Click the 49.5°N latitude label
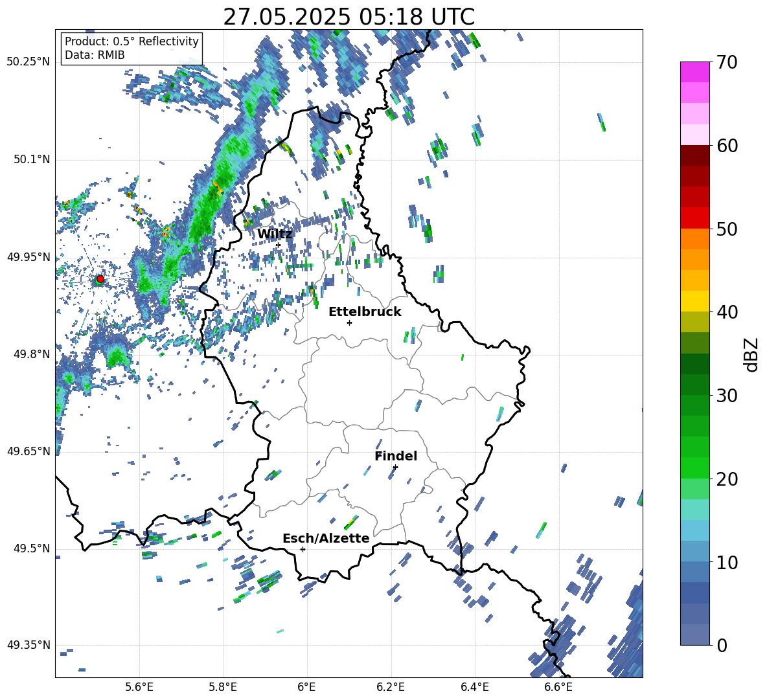The image size is (767, 700). tap(31, 548)
